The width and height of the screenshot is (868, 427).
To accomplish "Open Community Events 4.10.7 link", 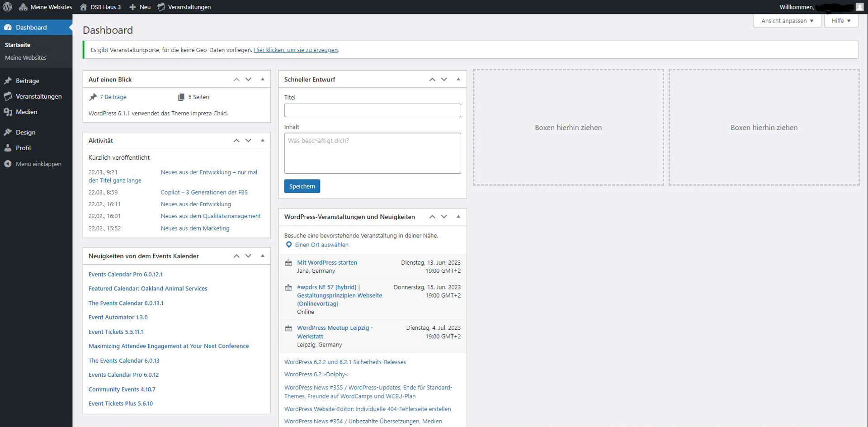I will click(x=122, y=389).
